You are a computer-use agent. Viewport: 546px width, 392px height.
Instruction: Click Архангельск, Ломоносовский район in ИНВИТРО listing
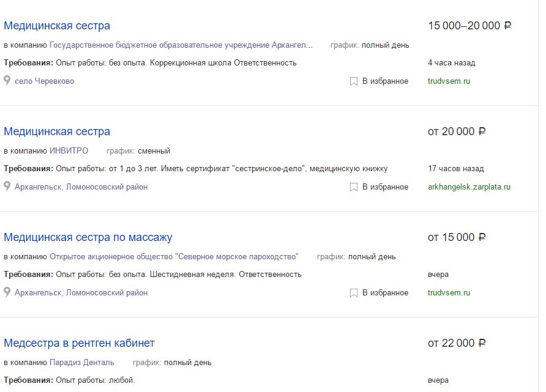pos(81,187)
